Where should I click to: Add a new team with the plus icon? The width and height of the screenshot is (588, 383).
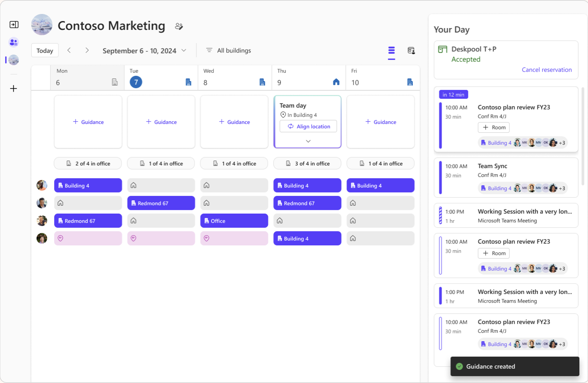14,88
